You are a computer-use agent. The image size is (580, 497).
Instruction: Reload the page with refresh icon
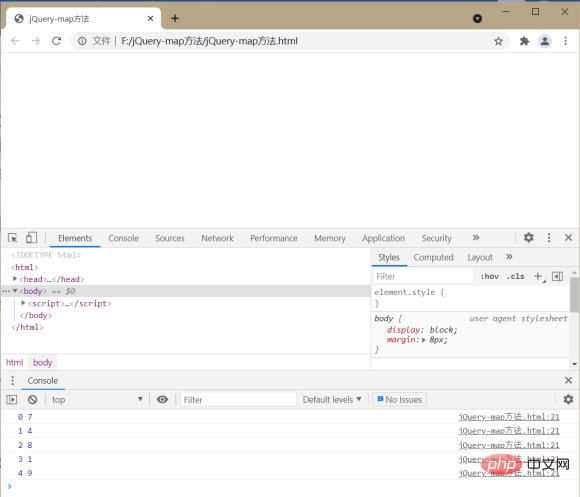[x=57, y=41]
